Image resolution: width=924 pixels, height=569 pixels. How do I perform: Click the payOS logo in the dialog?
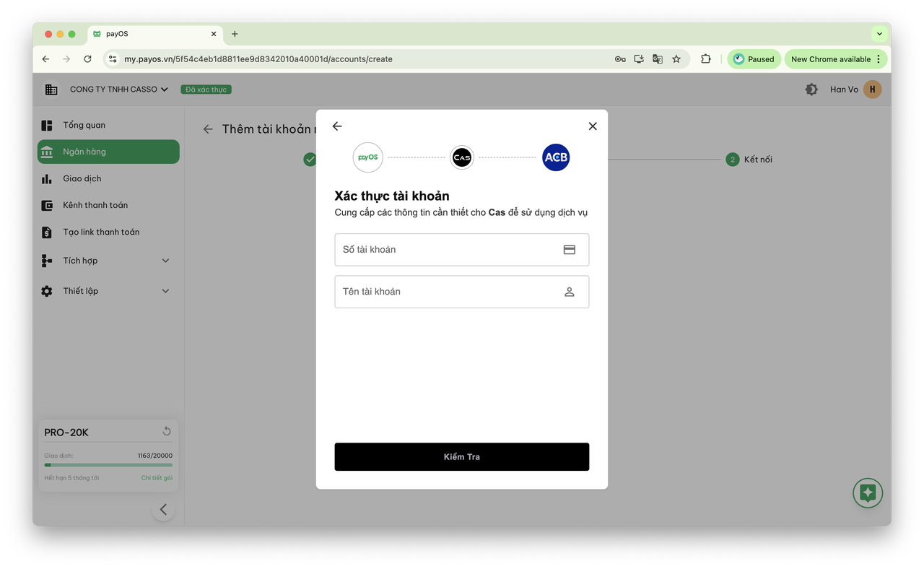click(x=368, y=157)
